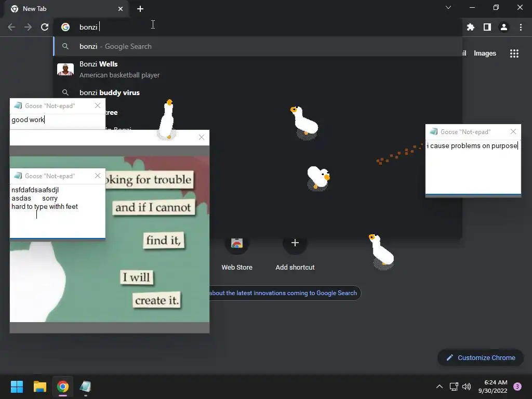Open the Web Store shortcut
Viewport: 532px width, 399px height.
(237, 253)
